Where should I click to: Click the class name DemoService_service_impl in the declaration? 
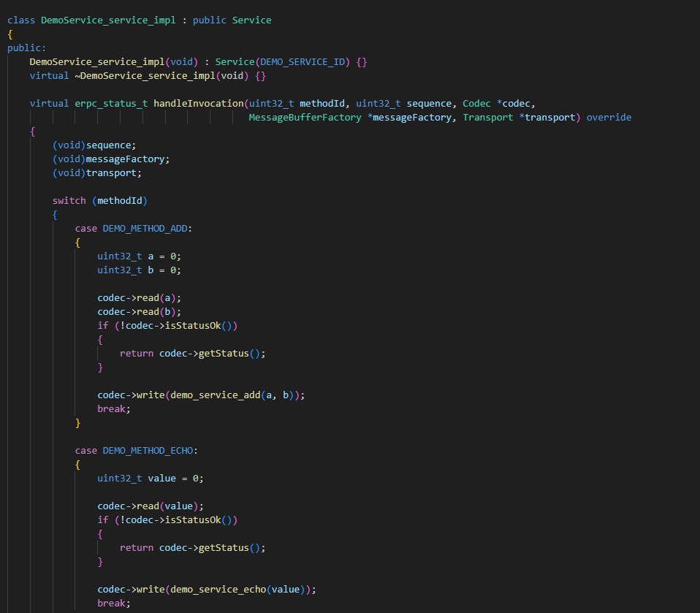pos(108,20)
